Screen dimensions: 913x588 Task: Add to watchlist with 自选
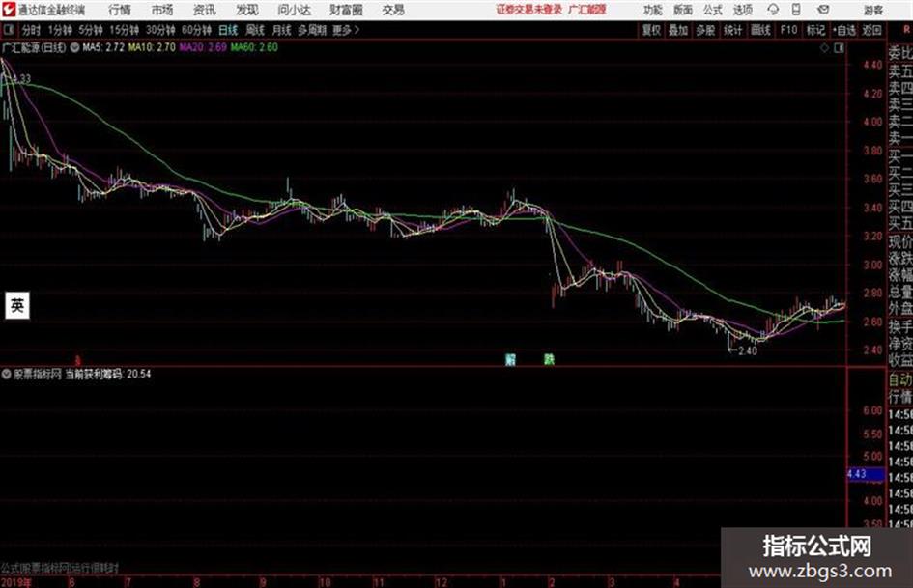click(844, 30)
